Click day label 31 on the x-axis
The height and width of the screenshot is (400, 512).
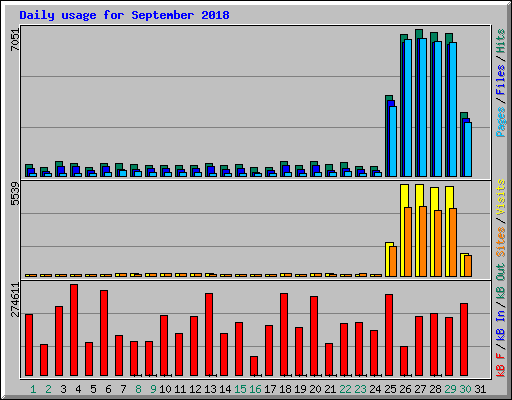point(480,389)
